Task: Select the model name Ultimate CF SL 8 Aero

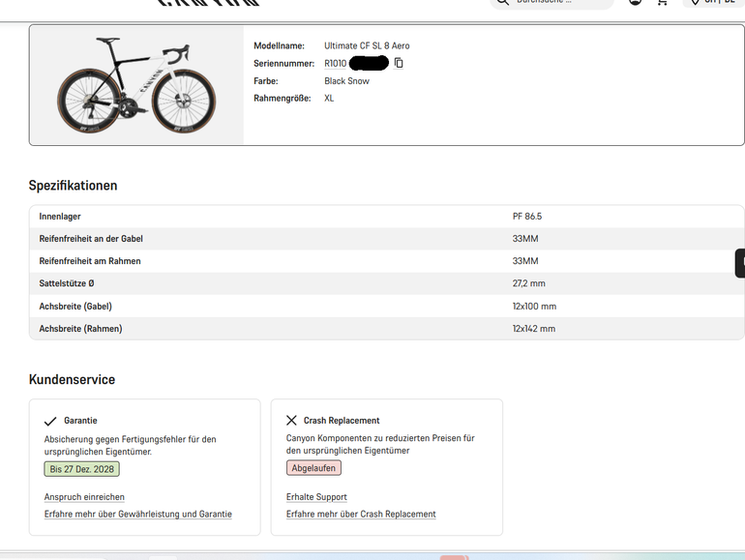Action: tap(367, 45)
